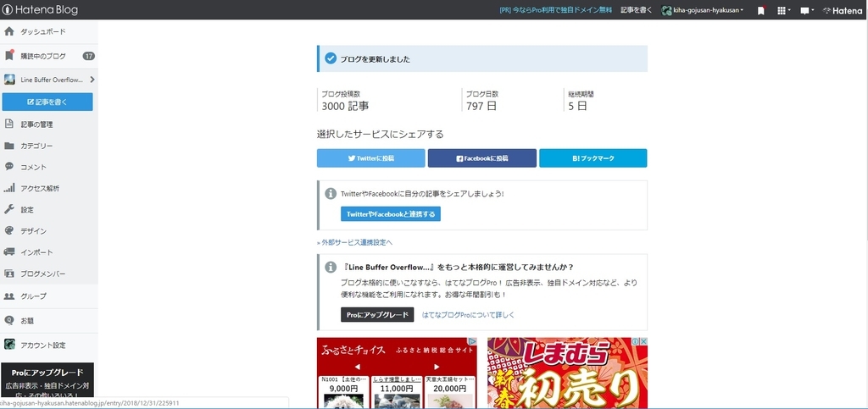Click the dark Proにアップグレード button in main panel
Image resolution: width=868 pixels, height=409 pixels.
[377, 314]
